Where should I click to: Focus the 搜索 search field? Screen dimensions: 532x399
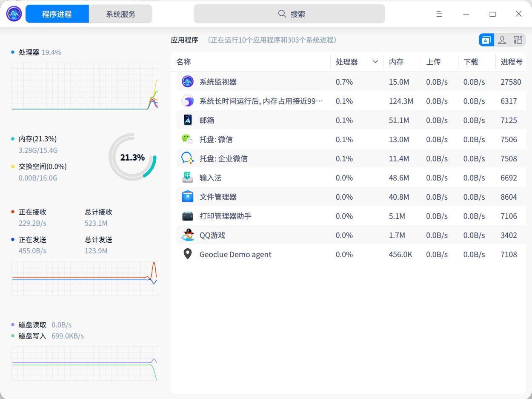coord(289,14)
